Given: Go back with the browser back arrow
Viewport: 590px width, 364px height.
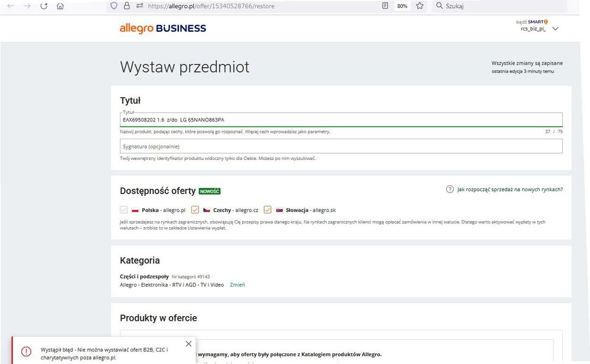Looking at the screenshot, I should pyautogui.click(x=11, y=6).
